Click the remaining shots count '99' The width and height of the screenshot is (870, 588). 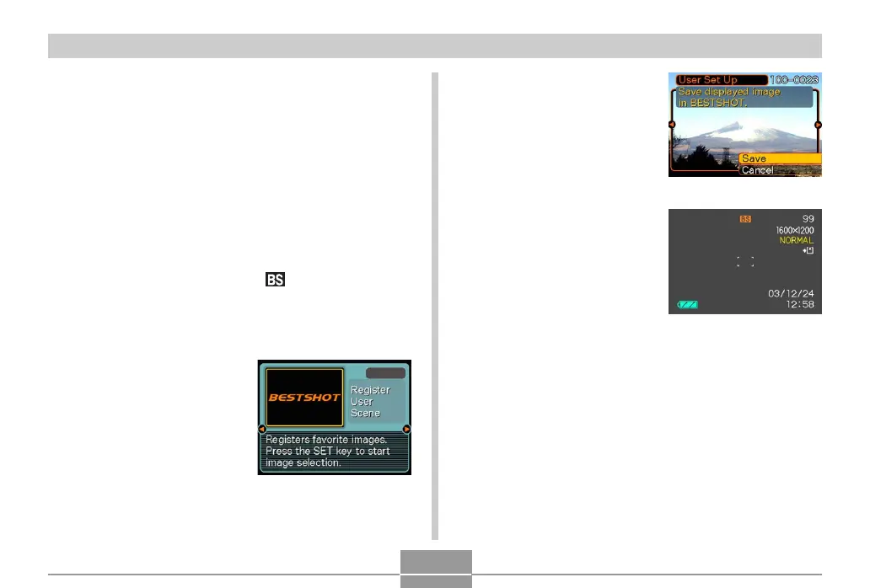coord(808,219)
